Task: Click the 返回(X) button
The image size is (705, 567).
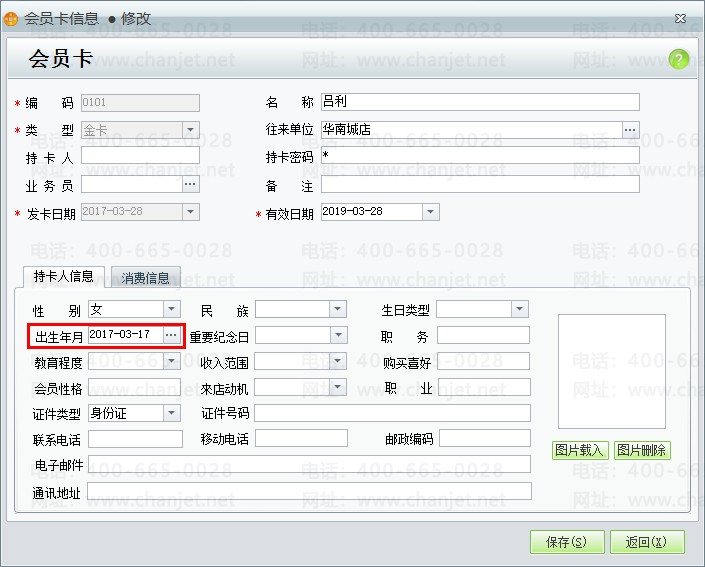Action: click(x=647, y=542)
